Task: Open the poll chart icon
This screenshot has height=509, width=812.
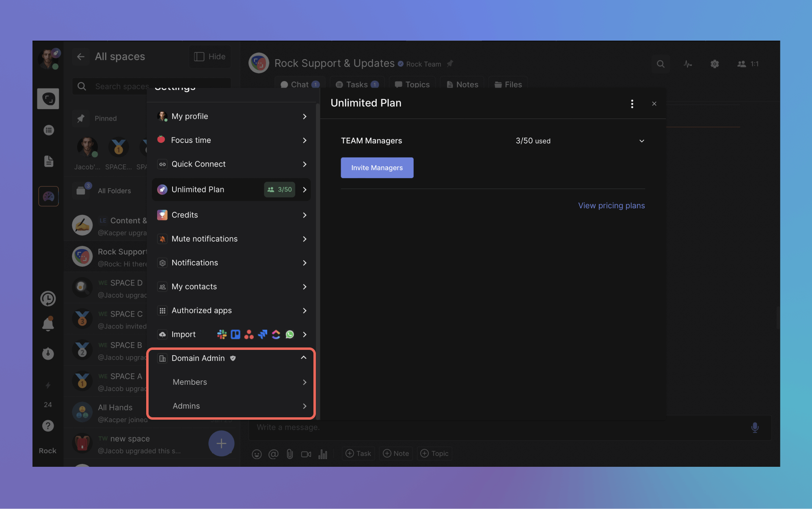Action: click(323, 454)
